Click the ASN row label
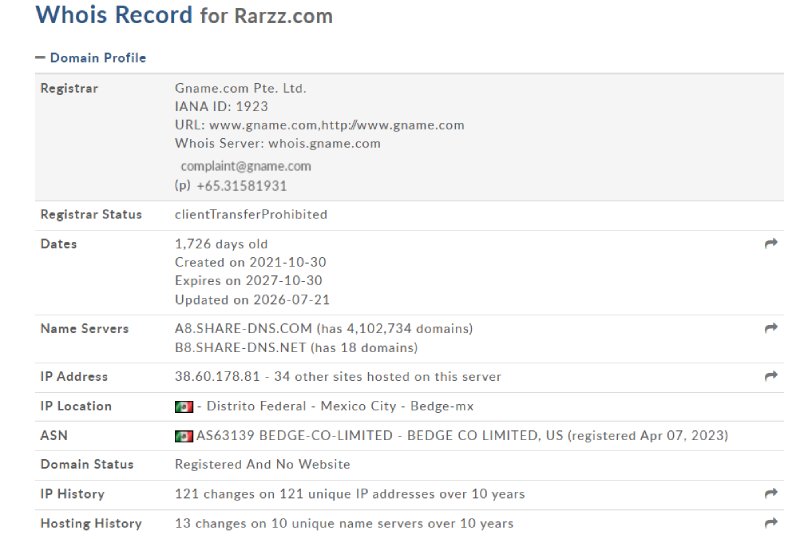Viewport: 800px width, 539px height. (54, 435)
